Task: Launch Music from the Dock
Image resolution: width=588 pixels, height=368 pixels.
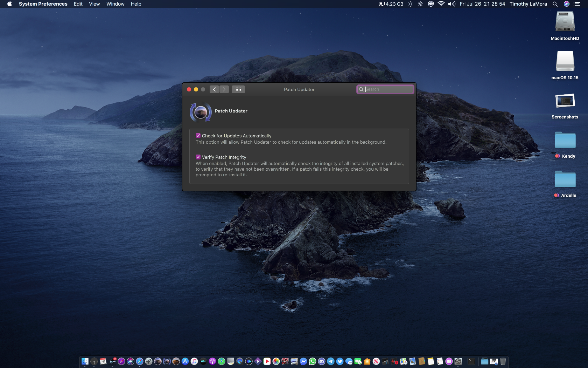Action: [x=194, y=361]
